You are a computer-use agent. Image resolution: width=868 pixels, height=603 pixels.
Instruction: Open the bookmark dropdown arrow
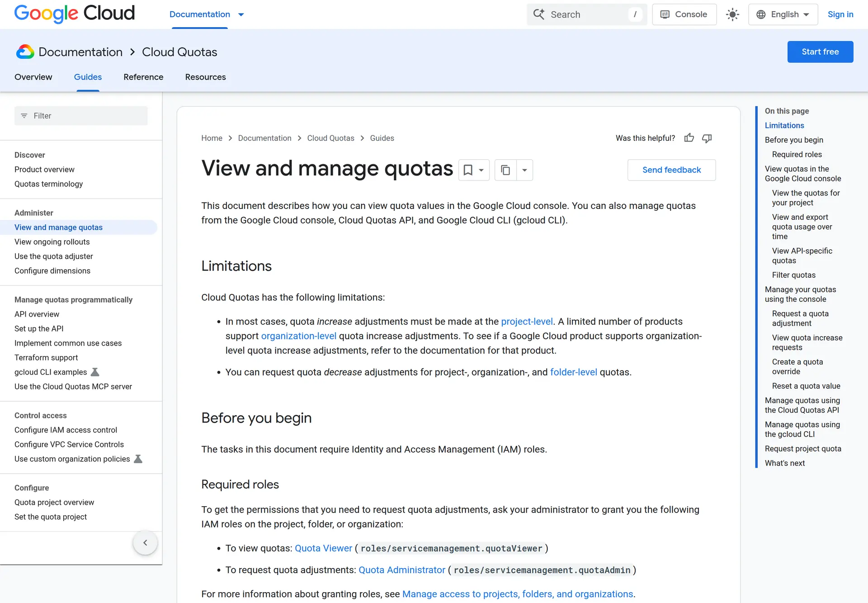[481, 170]
